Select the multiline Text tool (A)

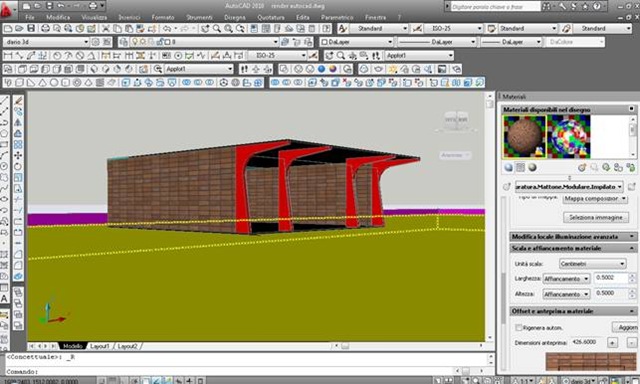pos(4,299)
